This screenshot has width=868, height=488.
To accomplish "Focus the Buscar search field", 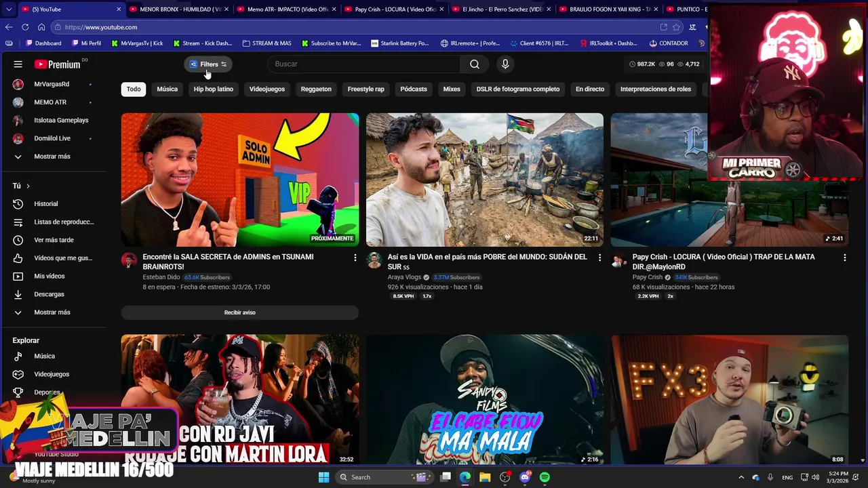I will pos(365,64).
